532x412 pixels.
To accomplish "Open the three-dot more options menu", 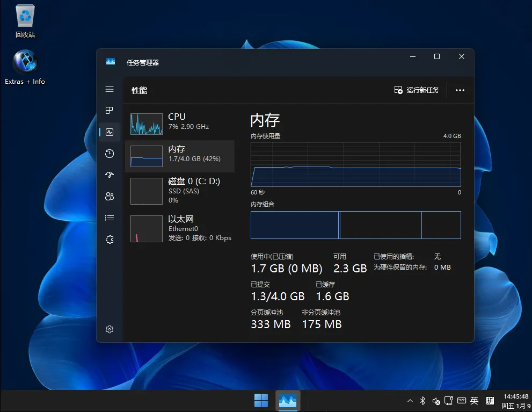I will click(x=460, y=90).
